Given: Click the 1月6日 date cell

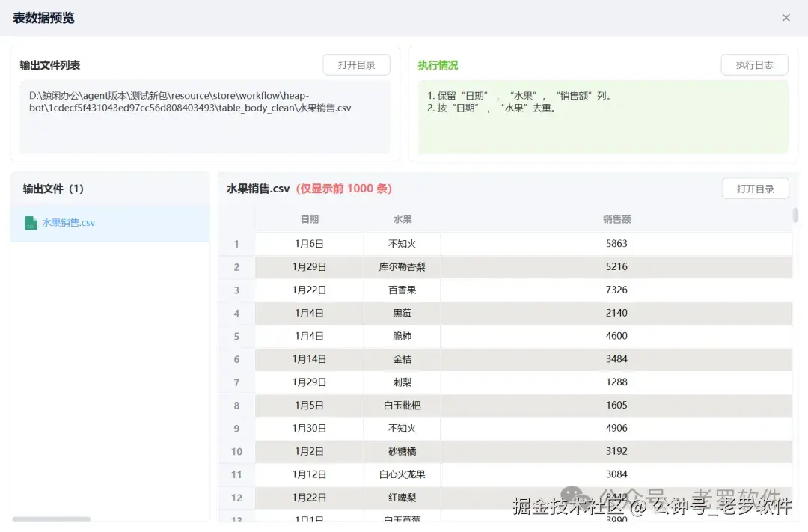Looking at the screenshot, I should coord(309,244).
